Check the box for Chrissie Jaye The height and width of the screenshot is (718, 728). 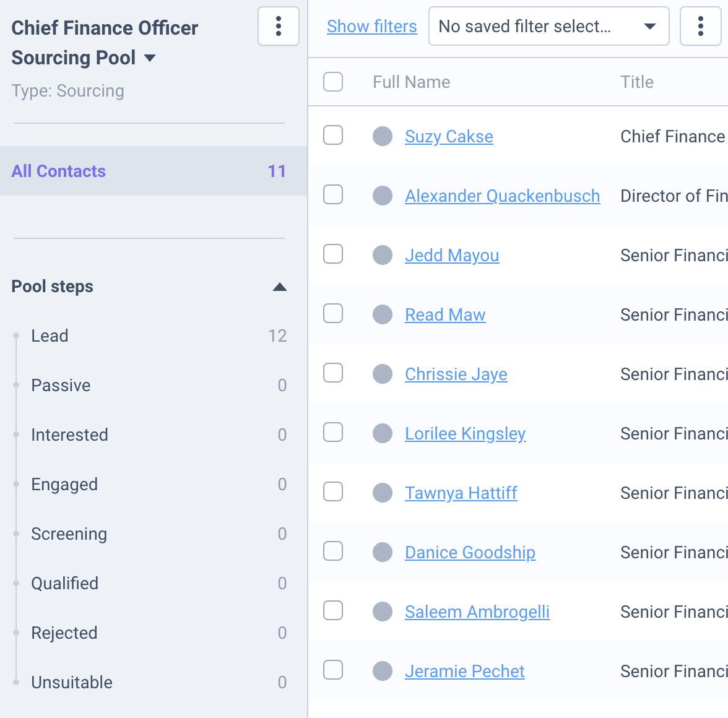coord(333,373)
